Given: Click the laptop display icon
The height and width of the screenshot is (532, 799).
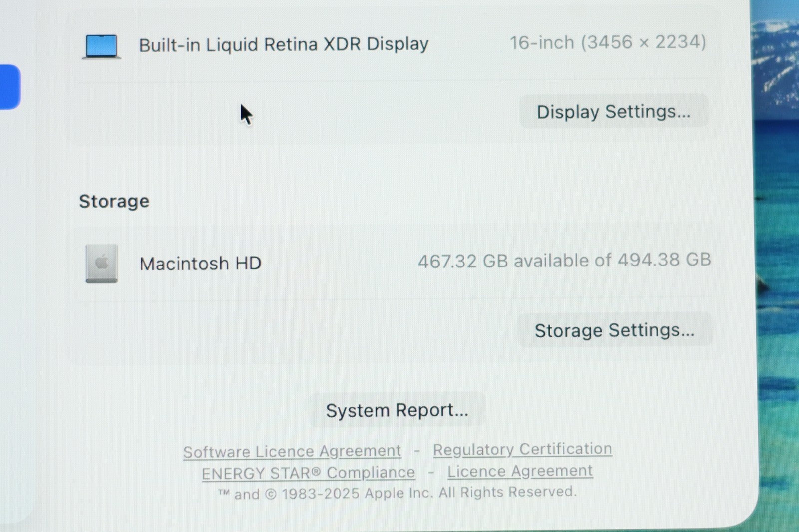Looking at the screenshot, I should tap(102, 47).
